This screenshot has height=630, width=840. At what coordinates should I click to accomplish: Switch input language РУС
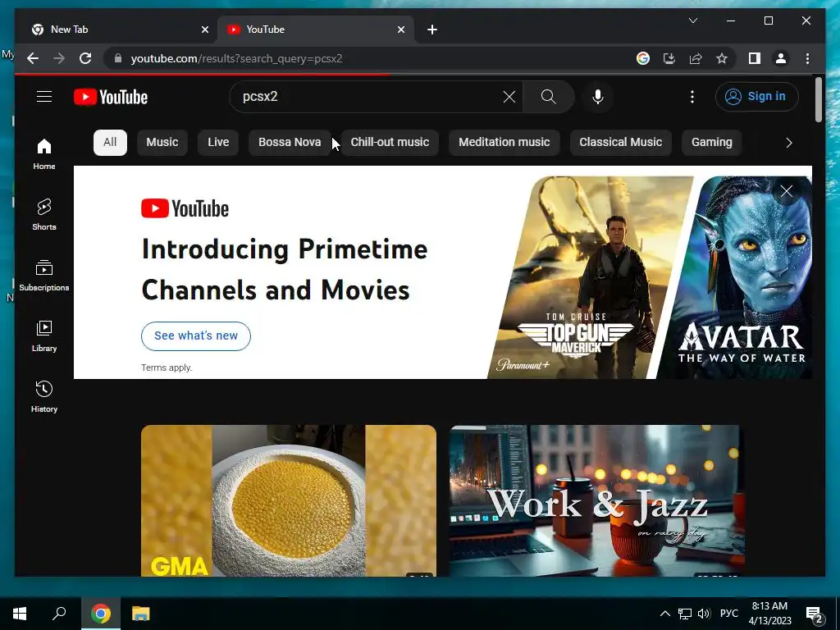729,614
